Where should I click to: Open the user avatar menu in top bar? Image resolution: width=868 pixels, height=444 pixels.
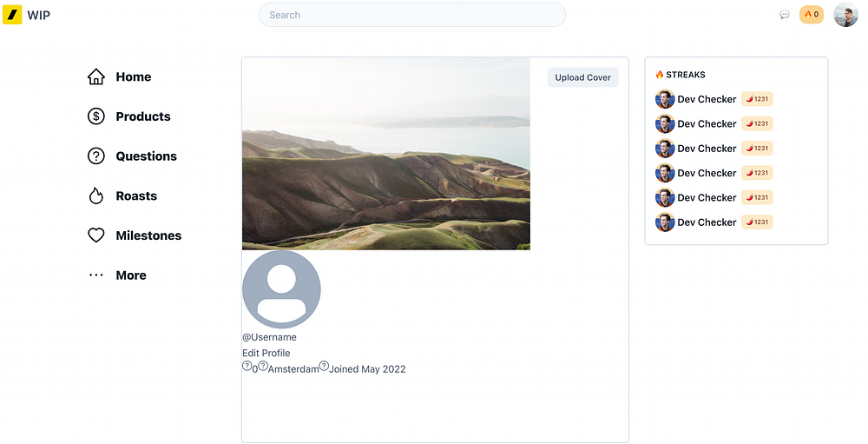click(845, 15)
